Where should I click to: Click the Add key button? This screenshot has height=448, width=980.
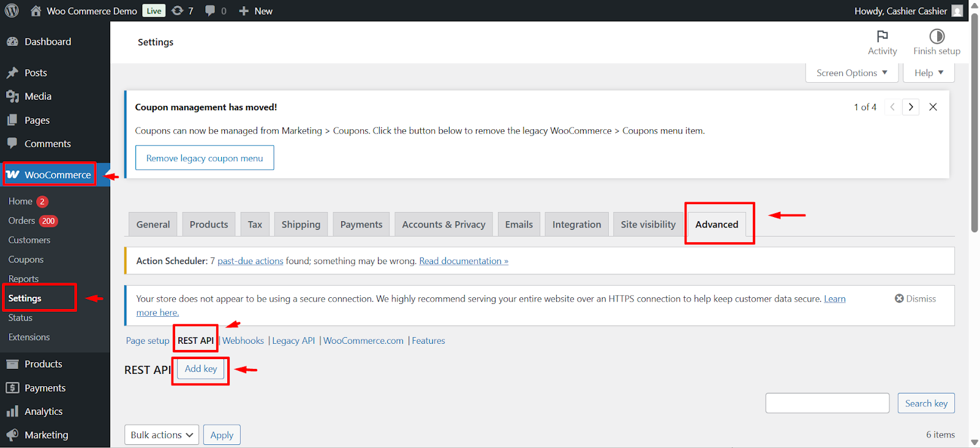pos(201,368)
